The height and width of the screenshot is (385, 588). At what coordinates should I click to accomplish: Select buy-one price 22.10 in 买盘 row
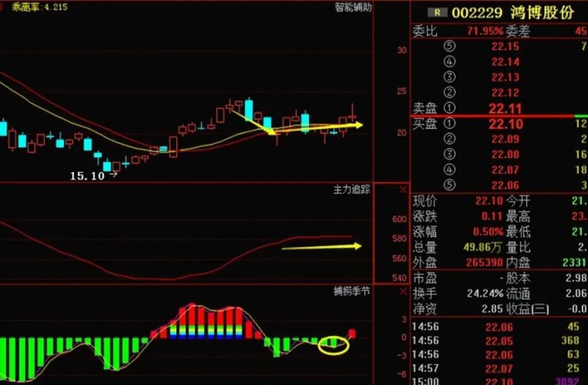pos(505,124)
